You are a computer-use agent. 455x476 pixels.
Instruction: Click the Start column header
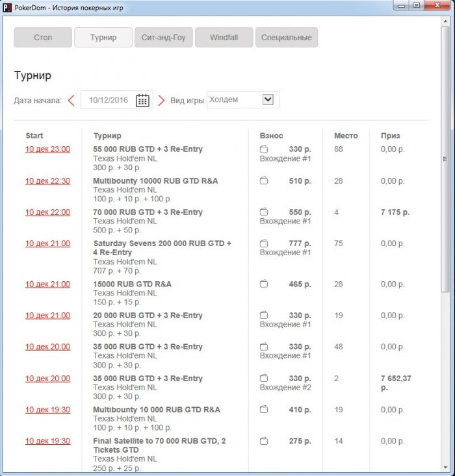[34, 136]
